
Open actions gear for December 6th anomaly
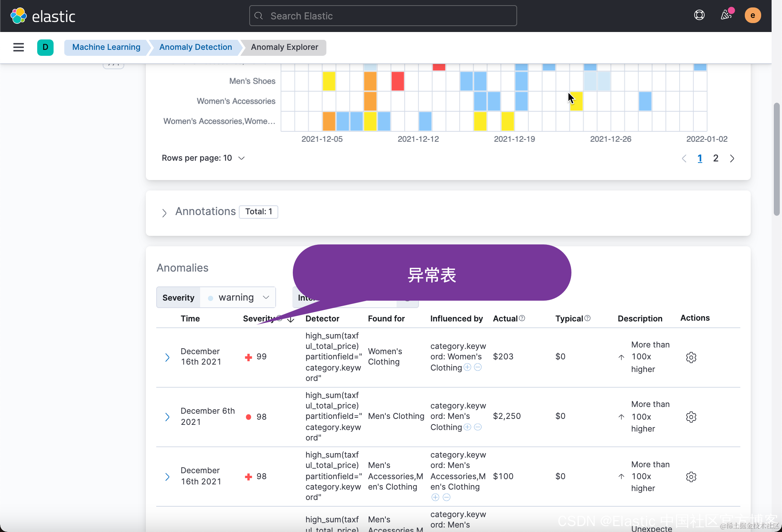tap(691, 417)
